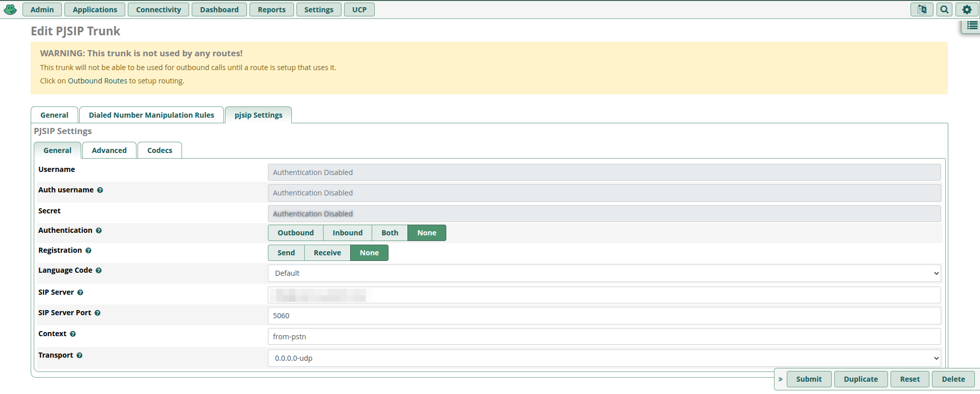Set Registration to None

(369, 253)
